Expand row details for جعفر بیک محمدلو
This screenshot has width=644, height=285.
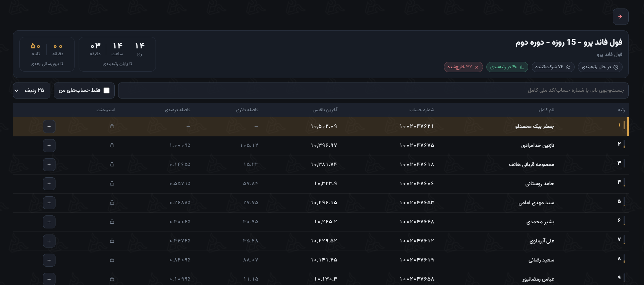49,126
